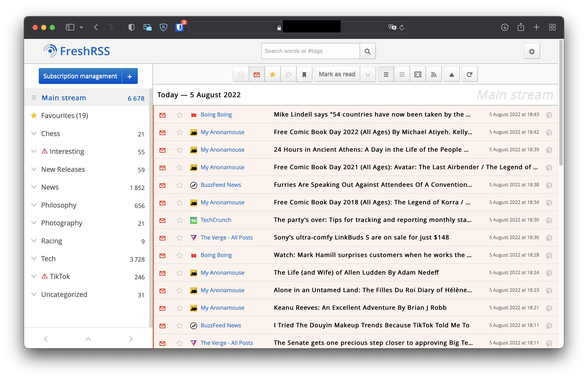Open BuzzFeed News feed link on Furries row

[221, 185]
